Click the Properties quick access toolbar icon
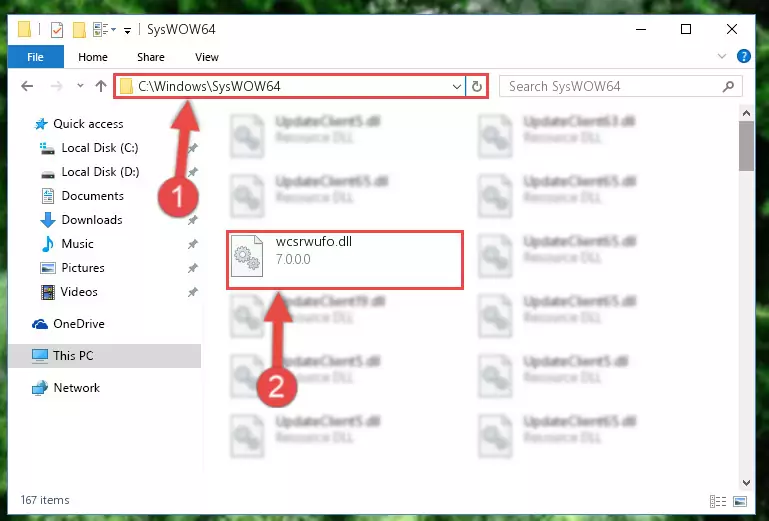The height and width of the screenshot is (521, 769). (x=57, y=30)
